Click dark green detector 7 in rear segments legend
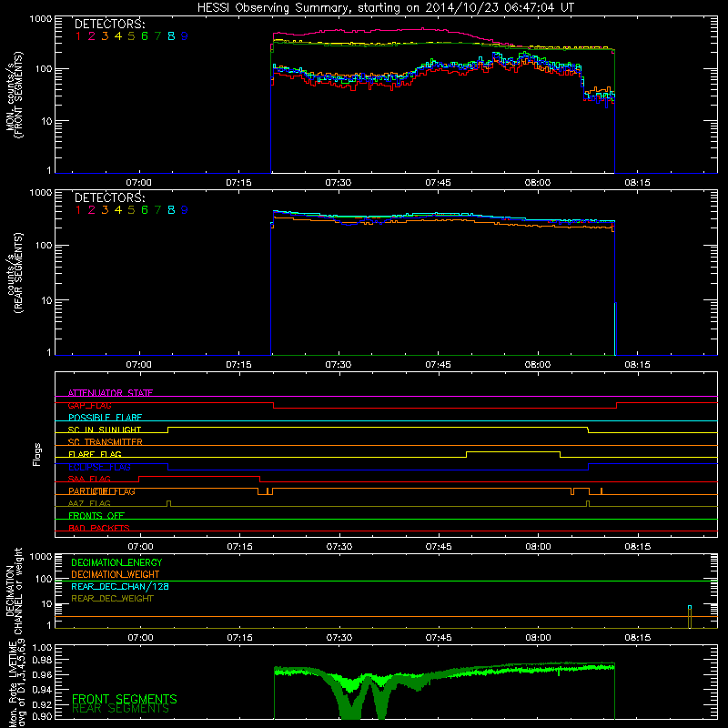 [x=157, y=210]
